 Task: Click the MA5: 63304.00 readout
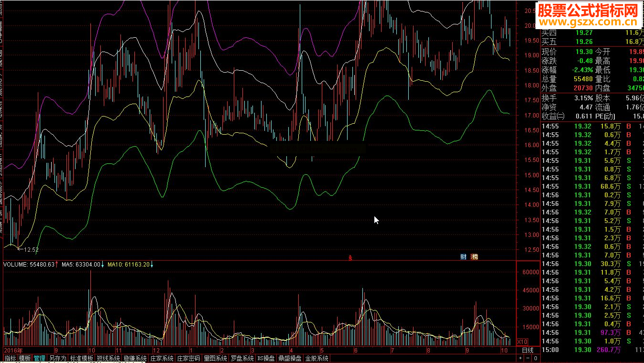pyautogui.click(x=80, y=264)
